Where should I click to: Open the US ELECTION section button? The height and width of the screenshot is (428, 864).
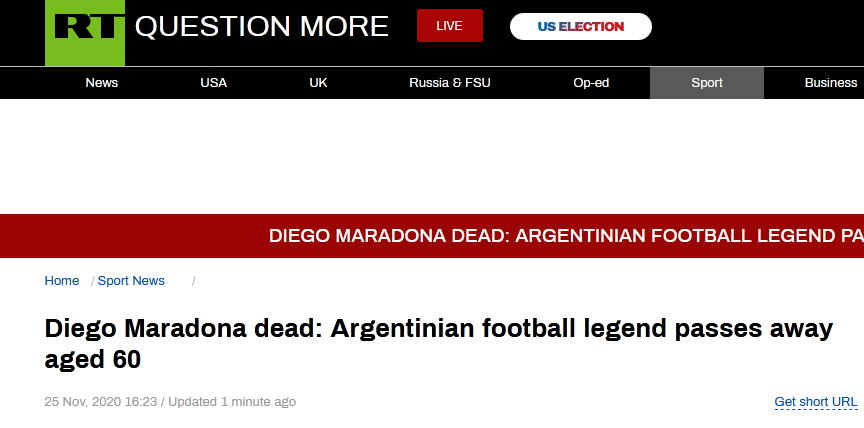click(580, 27)
